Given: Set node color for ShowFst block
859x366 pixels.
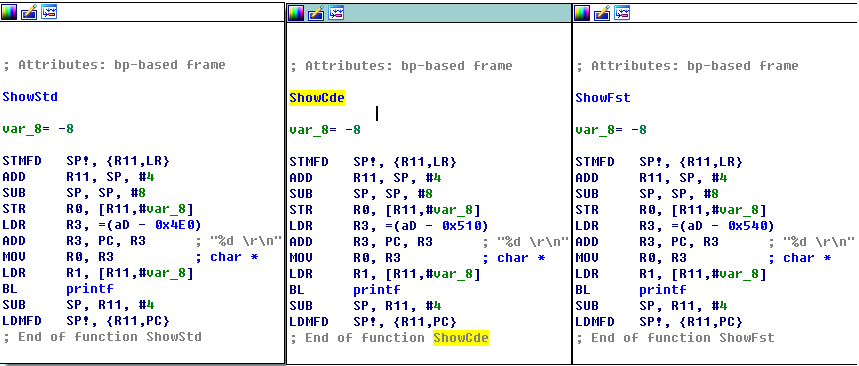Looking at the screenshot, I should pyautogui.click(x=582, y=13).
